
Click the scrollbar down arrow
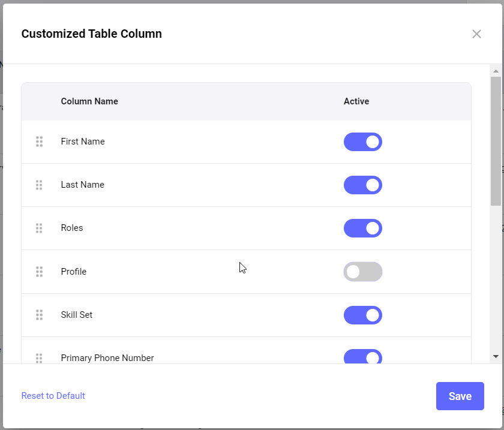(496, 356)
